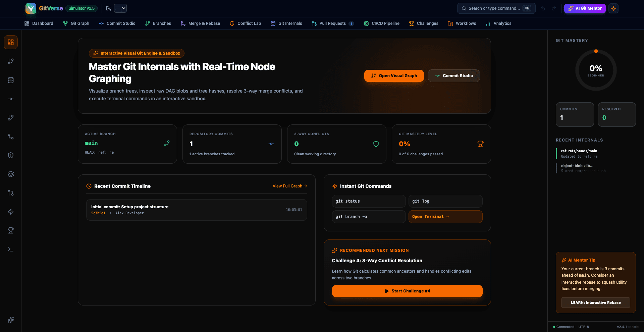
Task: Select the Initial commit timeline entry
Action: click(197, 210)
